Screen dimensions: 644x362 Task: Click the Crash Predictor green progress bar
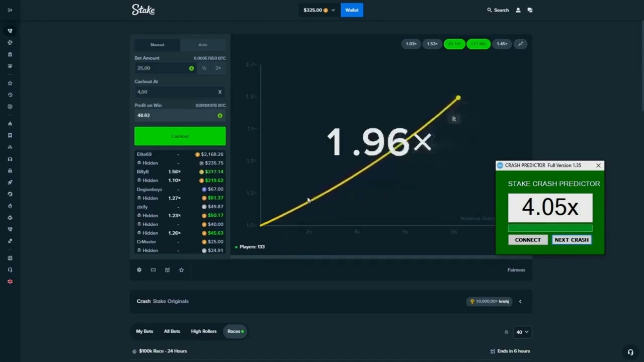(x=550, y=229)
